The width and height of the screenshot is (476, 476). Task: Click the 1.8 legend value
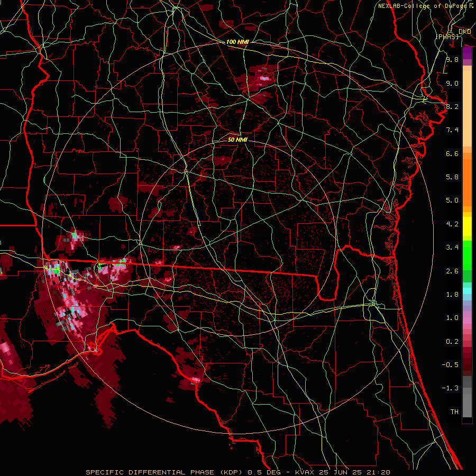(452, 295)
